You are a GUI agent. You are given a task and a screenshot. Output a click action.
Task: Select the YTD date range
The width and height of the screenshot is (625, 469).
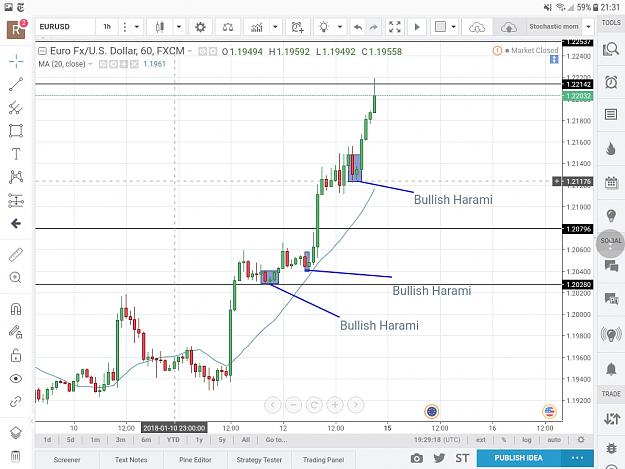(x=173, y=440)
